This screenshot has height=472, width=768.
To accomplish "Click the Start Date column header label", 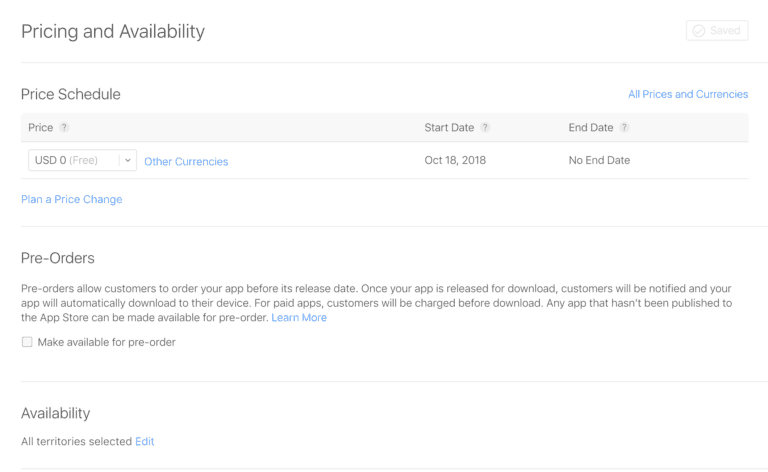I will [449, 128].
